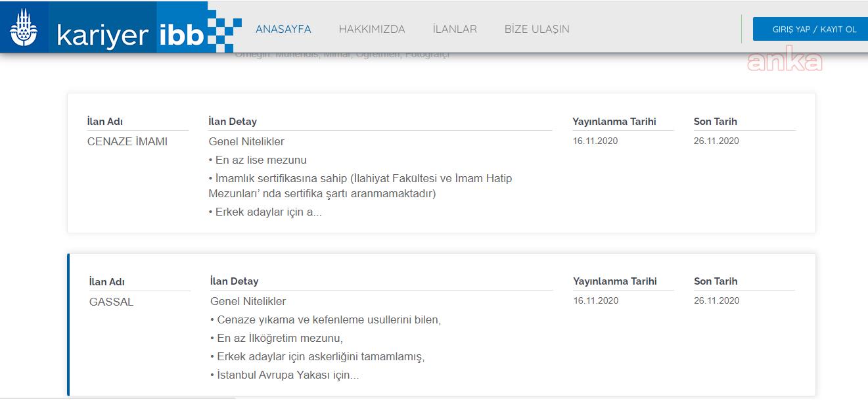Go to the ANASAYFA menu item
The width and height of the screenshot is (868, 401).
pyautogui.click(x=283, y=29)
